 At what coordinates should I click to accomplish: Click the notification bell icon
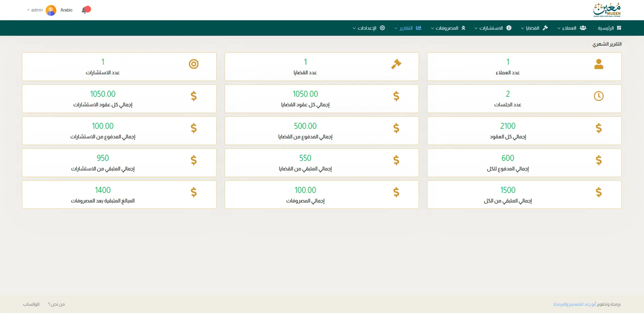pyautogui.click(x=85, y=10)
